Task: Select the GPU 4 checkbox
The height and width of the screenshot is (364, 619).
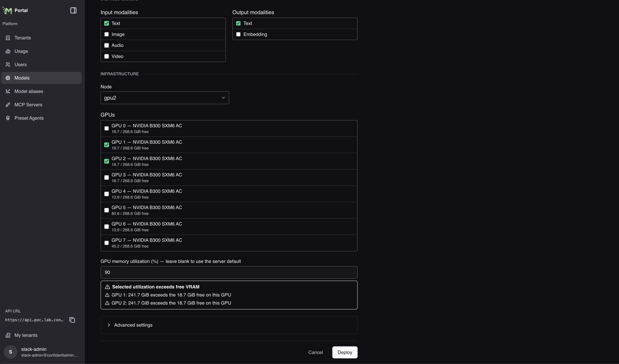Action: coord(106,194)
